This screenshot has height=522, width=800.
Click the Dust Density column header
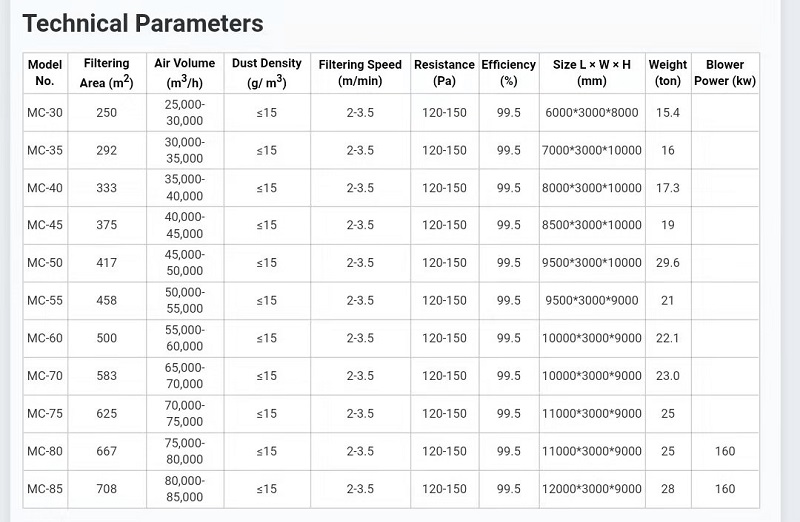pos(267,73)
